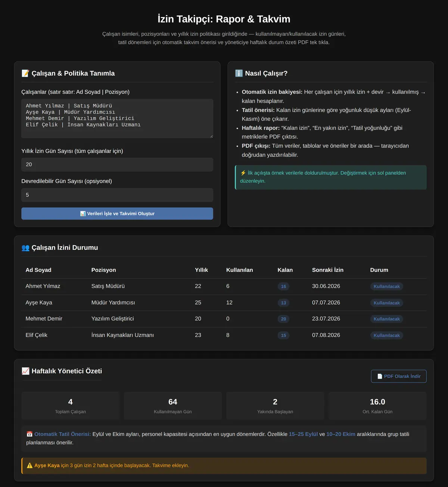Focus the Yıllık İzin Gün Sayısı field

click(117, 165)
